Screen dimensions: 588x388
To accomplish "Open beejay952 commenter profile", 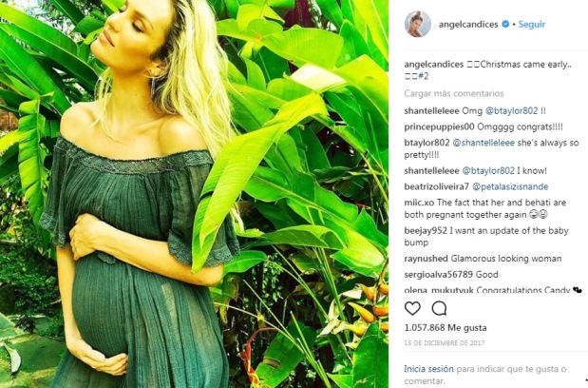I will tap(426, 231).
